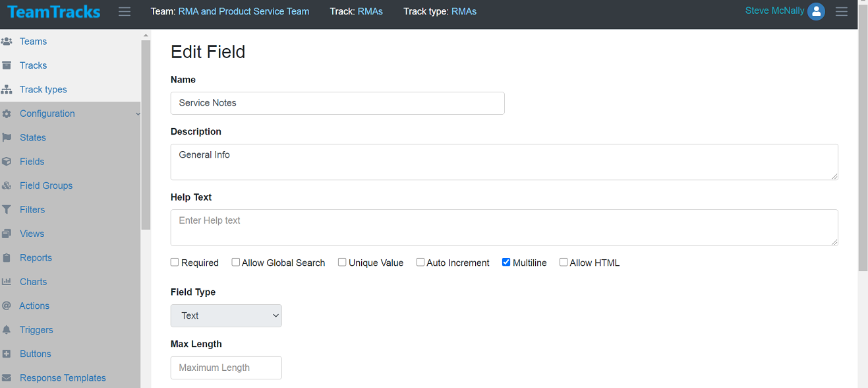
Task: Click the Triggers bell icon
Action: point(7,330)
